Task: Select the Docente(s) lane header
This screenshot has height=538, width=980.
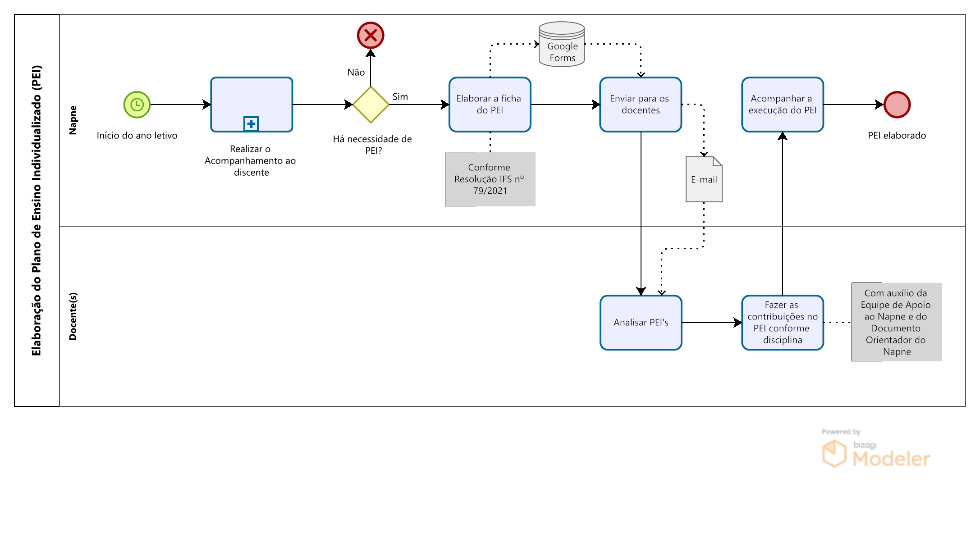Action: pos(73,316)
